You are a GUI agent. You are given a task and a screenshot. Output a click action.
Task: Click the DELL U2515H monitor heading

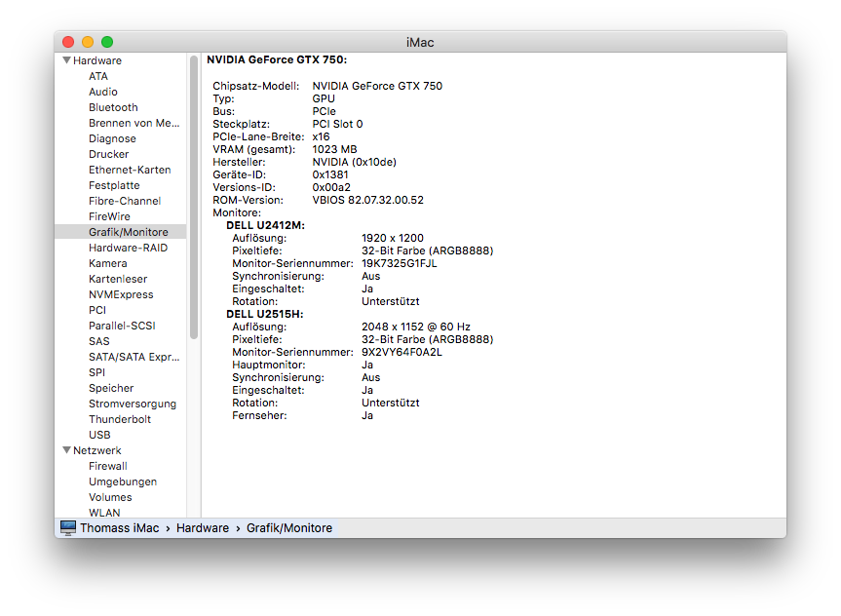265,314
